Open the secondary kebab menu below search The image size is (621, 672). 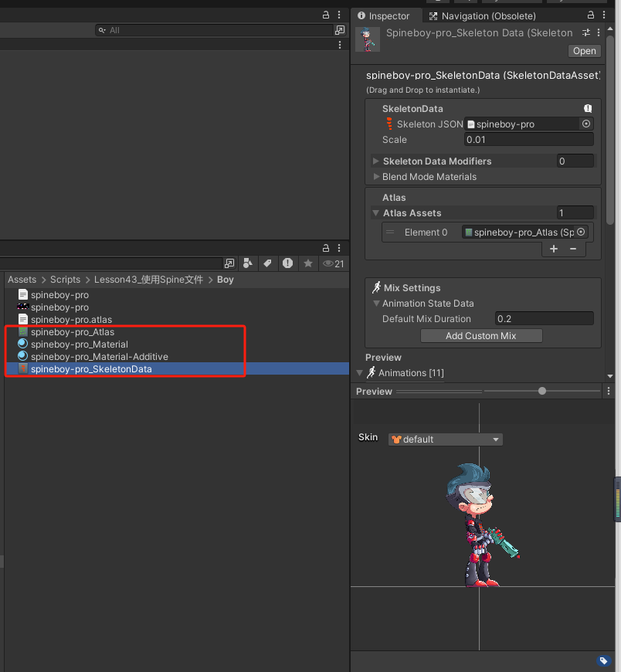coord(340,45)
